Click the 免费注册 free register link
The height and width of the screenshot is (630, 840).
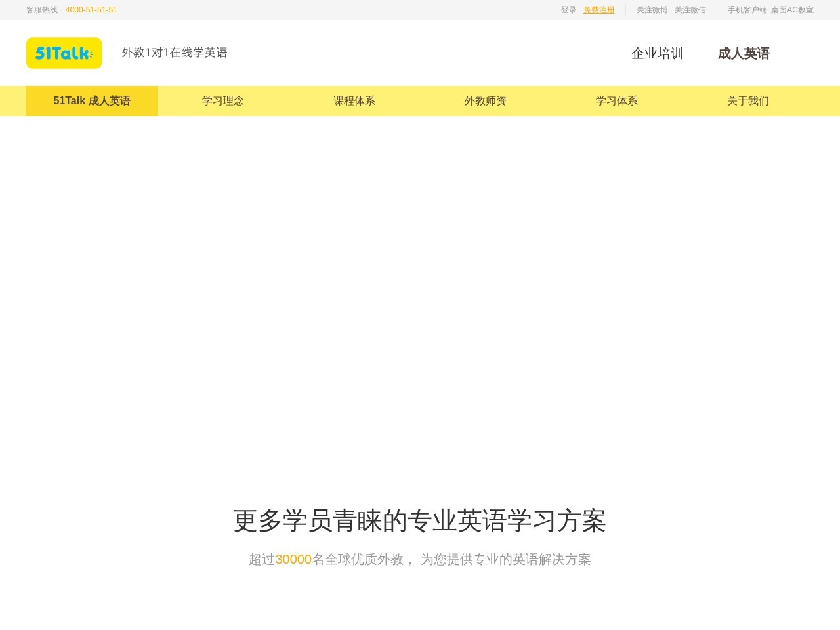tap(599, 10)
